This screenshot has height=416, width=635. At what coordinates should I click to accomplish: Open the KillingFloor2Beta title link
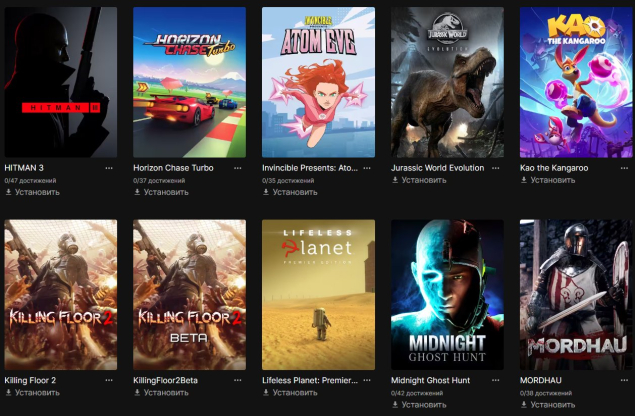[166, 380]
